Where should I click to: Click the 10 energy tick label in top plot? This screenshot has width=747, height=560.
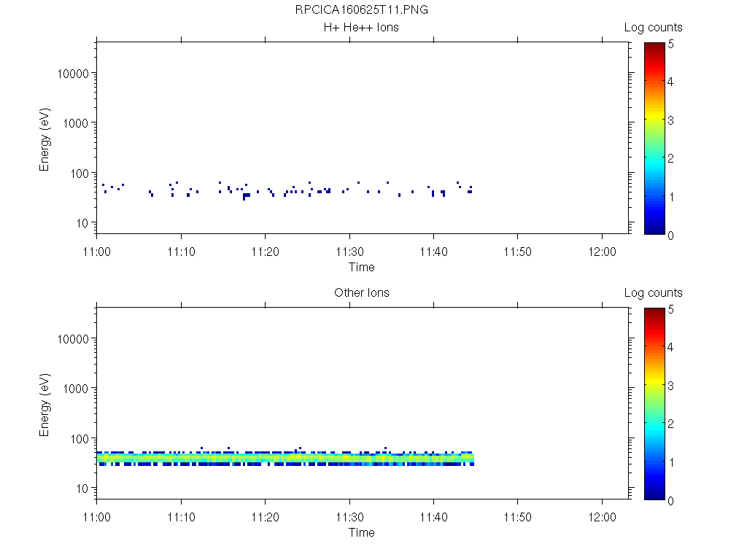tap(82, 223)
